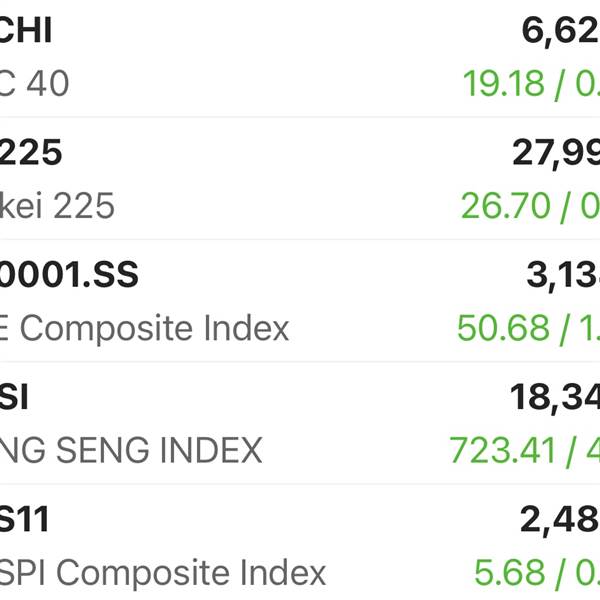Tap the FCHI ticker symbol
The width and height of the screenshot is (600, 600).
(x=25, y=30)
